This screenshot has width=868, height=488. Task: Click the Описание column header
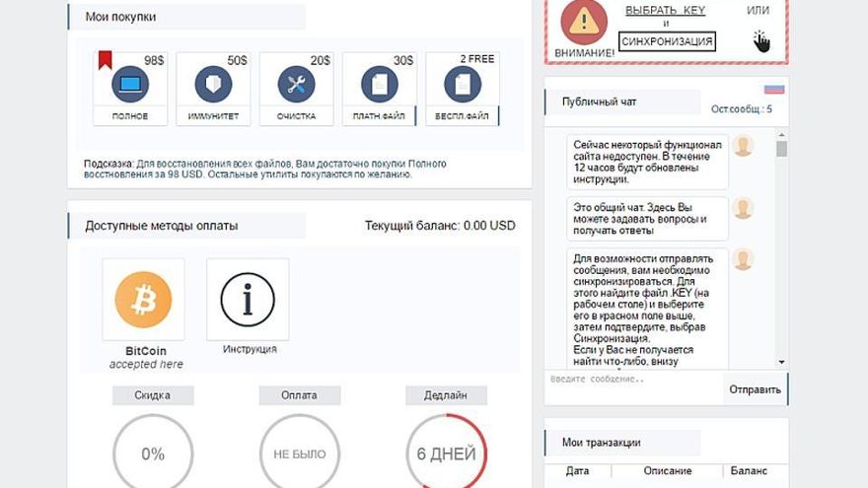(668, 471)
